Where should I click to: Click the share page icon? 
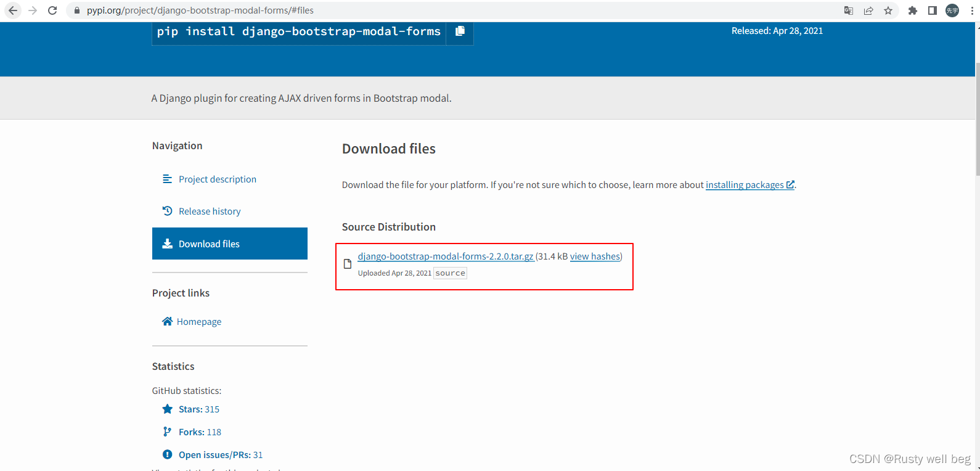[x=868, y=10]
